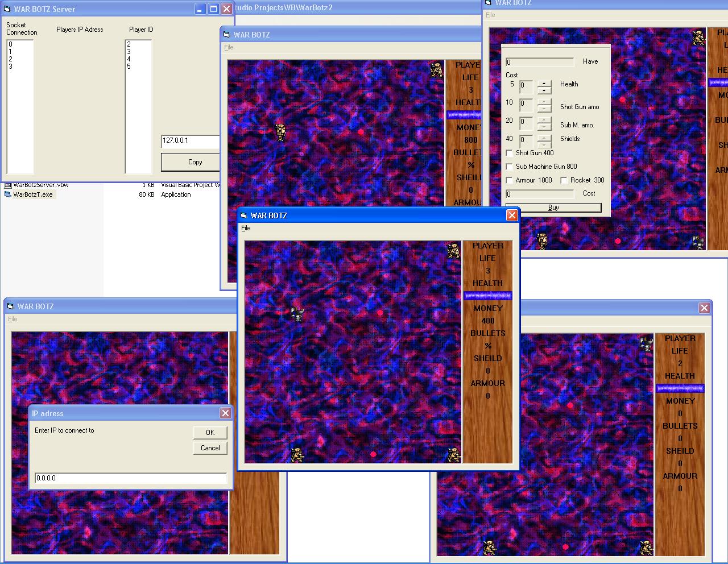Click the red dot in the center of the front game window
This screenshot has width=728, height=564.
point(380,313)
